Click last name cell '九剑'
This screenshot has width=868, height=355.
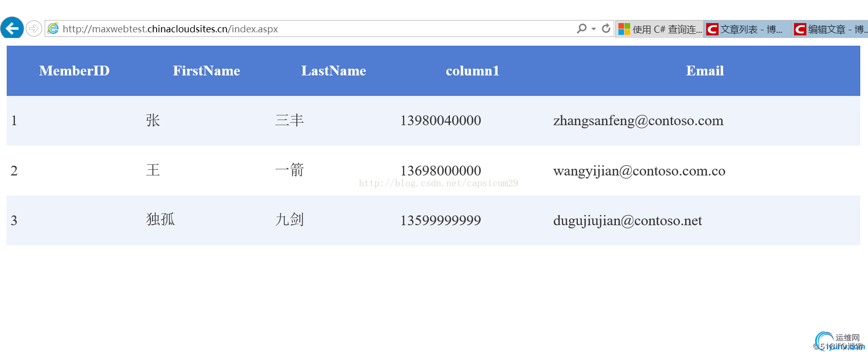290,220
